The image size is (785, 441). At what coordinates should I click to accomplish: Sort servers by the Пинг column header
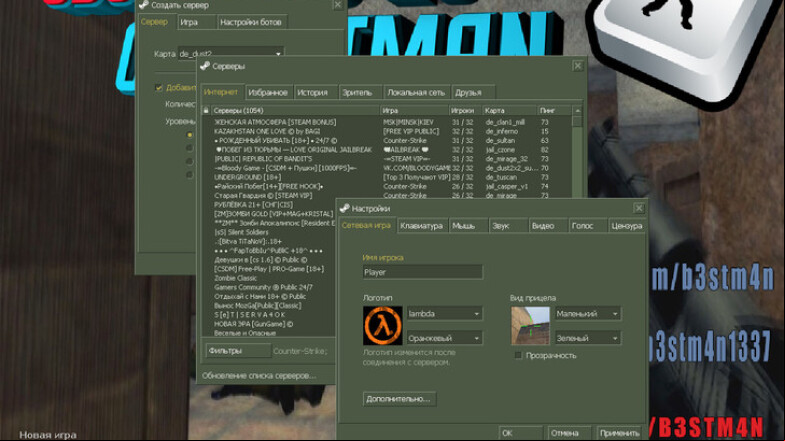(x=555, y=110)
